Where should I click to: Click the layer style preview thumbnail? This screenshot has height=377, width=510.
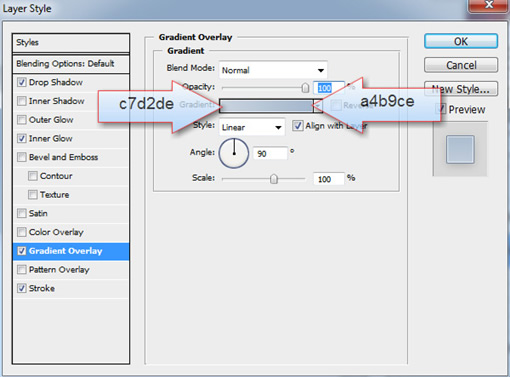[460, 150]
